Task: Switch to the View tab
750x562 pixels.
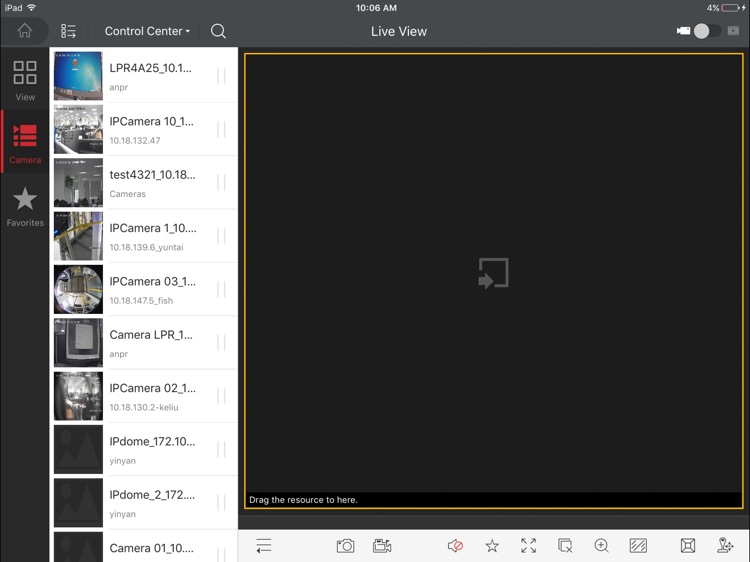Action: [25, 80]
